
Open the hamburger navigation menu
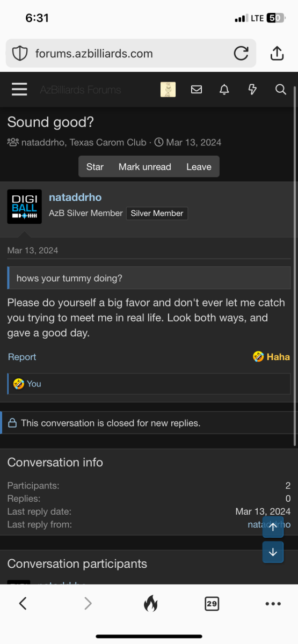pyautogui.click(x=19, y=90)
